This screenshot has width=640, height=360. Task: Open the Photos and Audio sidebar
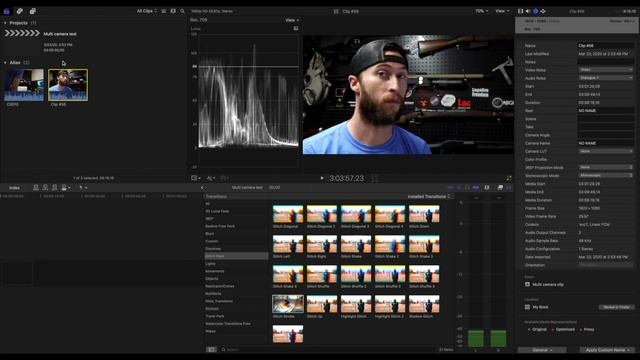coord(20,11)
